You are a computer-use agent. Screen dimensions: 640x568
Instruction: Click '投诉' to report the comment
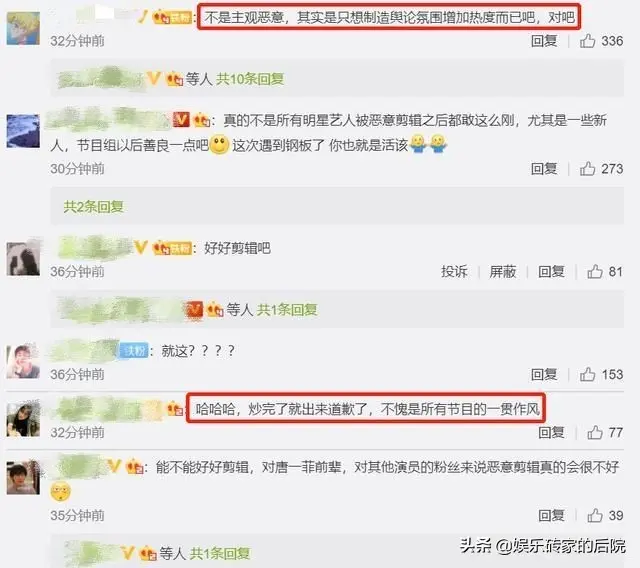[454, 272]
